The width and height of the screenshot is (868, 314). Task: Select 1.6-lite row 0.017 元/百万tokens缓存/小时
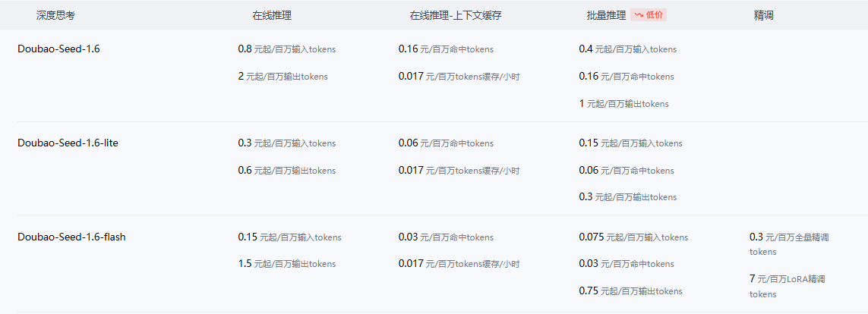[459, 170]
